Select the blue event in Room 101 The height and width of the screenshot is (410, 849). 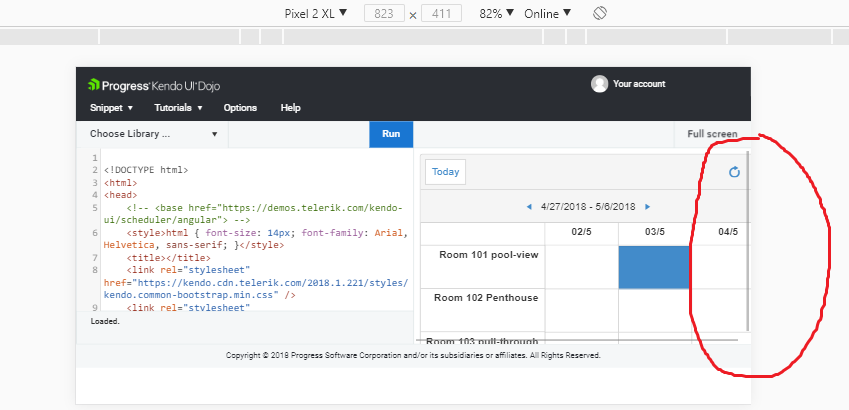[655, 266]
